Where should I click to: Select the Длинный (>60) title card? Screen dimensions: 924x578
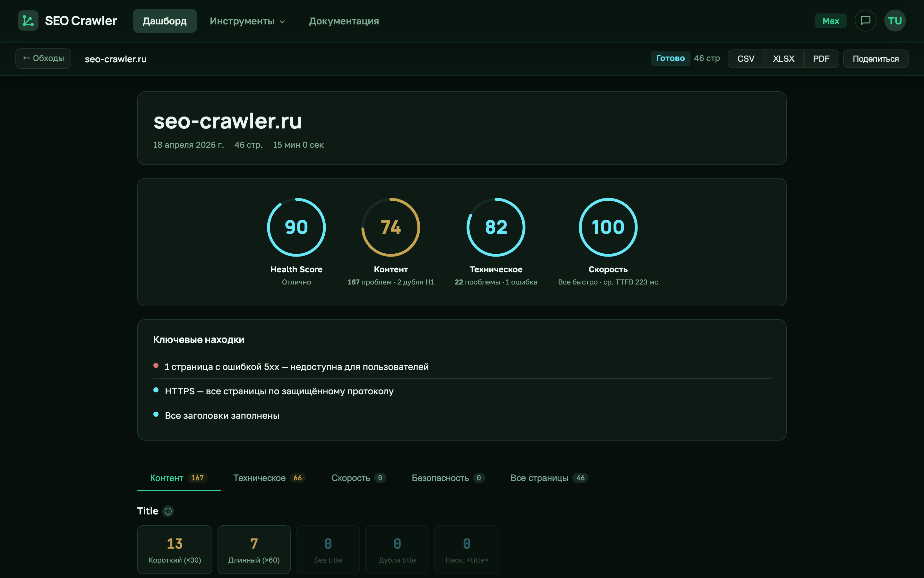point(254,549)
